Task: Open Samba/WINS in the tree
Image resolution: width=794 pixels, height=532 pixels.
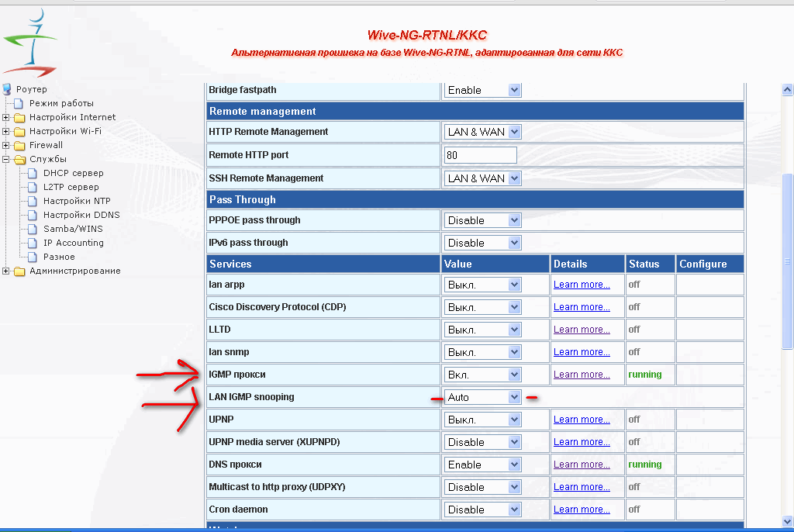Action: [x=73, y=229]
